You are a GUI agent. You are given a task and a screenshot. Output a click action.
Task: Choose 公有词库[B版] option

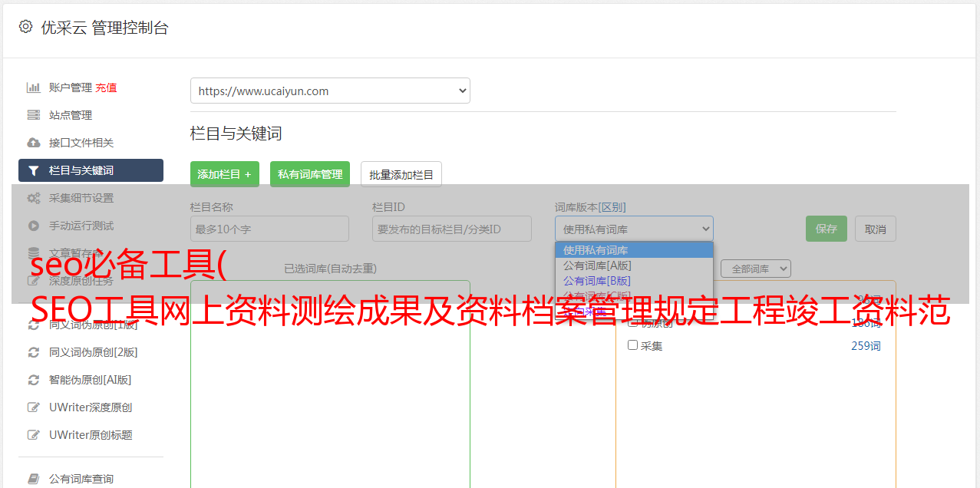(x=634, y=281)
